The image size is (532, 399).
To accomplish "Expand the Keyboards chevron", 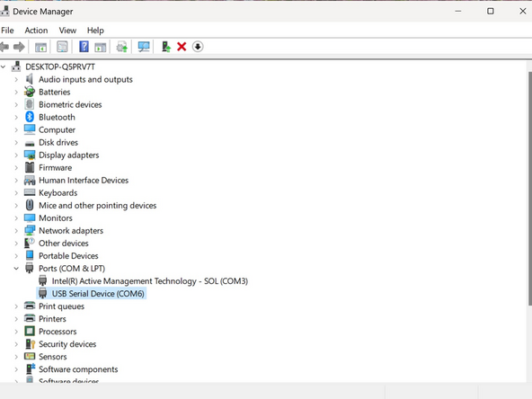I will coord(16,192).
